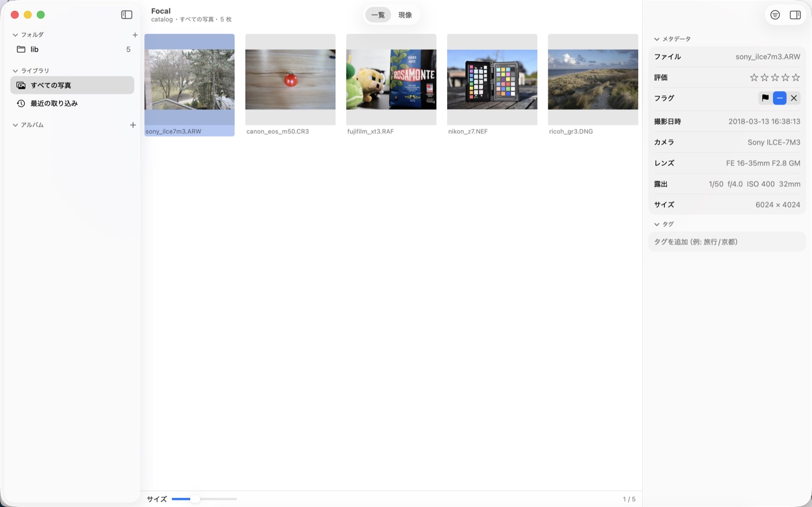Image resolution: width=812 pixels, height=507 pixels.
Task: Select the nikon_z7.NEF color chart thumbnail
Action: pos(492,80)
